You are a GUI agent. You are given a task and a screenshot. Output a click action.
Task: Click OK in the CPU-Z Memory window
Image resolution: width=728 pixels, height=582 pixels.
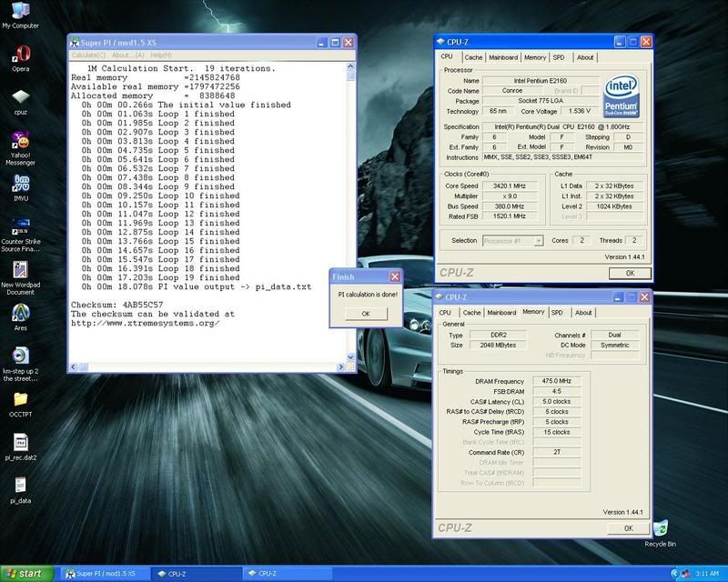click(629, 527)
